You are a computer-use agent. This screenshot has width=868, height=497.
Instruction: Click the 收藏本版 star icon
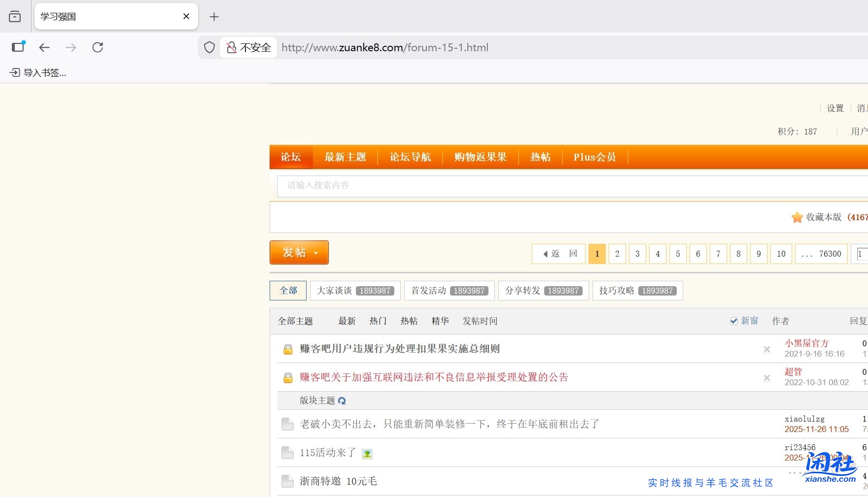797,217
